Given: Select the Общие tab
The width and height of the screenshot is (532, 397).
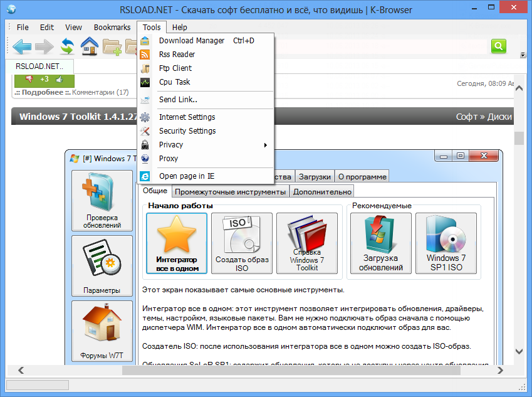Looking at the screenshot, I should pos(155,191).
